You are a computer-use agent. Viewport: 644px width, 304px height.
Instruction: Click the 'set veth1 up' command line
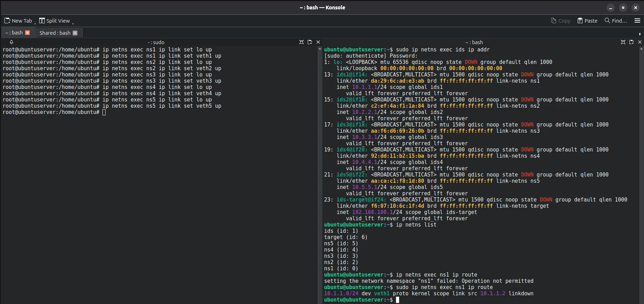112,56
